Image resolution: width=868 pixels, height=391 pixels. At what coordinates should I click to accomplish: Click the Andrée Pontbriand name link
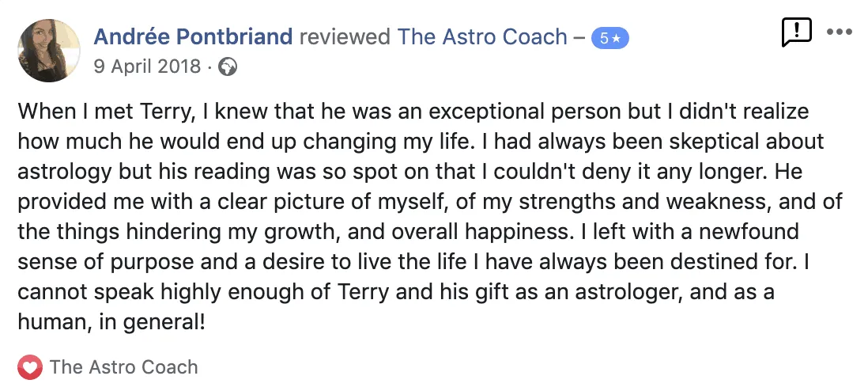[193, 37]
